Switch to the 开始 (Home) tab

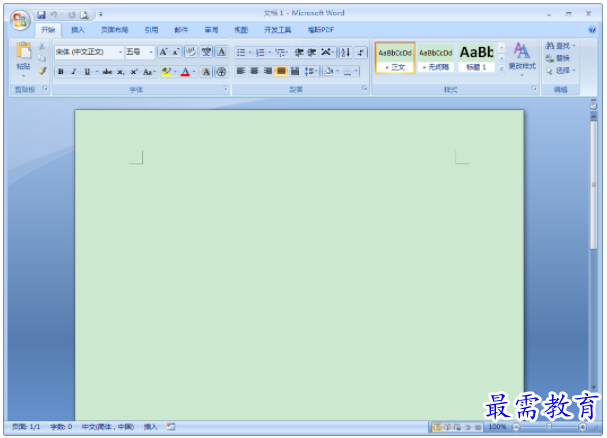(x=48, y=30)
